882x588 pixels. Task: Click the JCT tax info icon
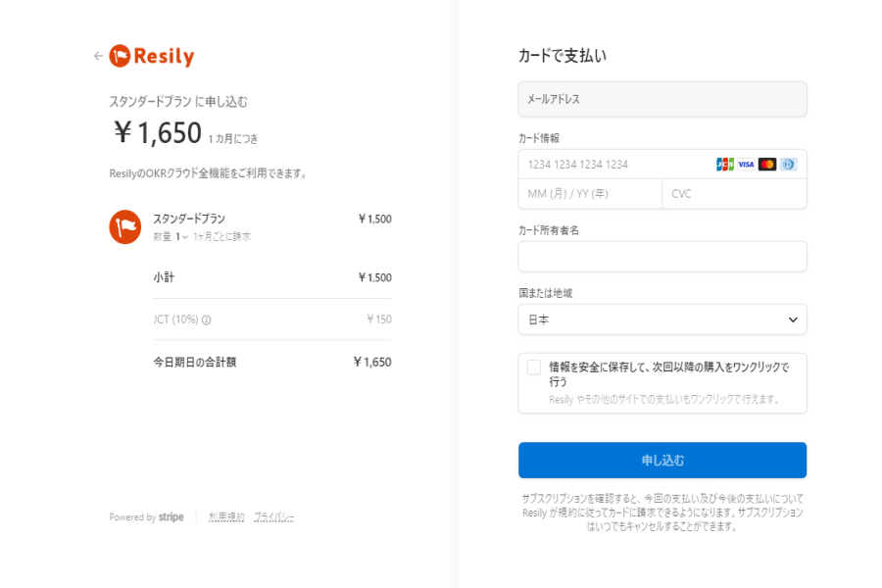(207, 319)
